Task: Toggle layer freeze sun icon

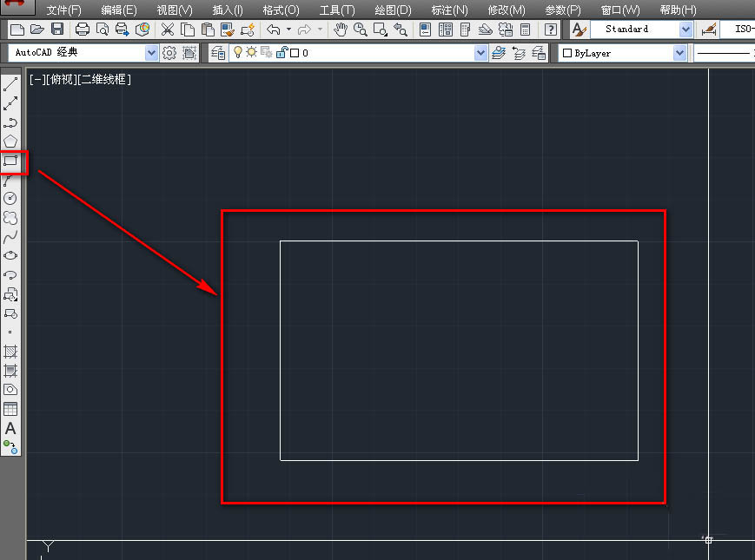Action: [x=252, y=53]
